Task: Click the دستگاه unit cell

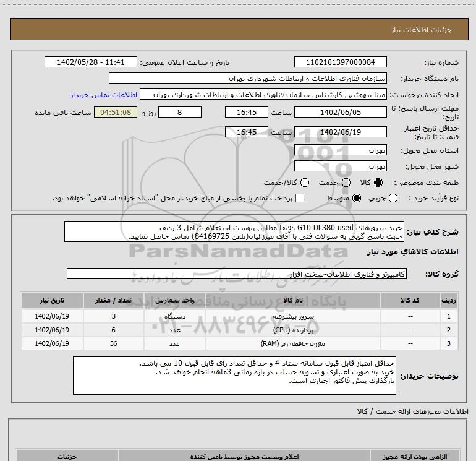Action: (175, 316)
